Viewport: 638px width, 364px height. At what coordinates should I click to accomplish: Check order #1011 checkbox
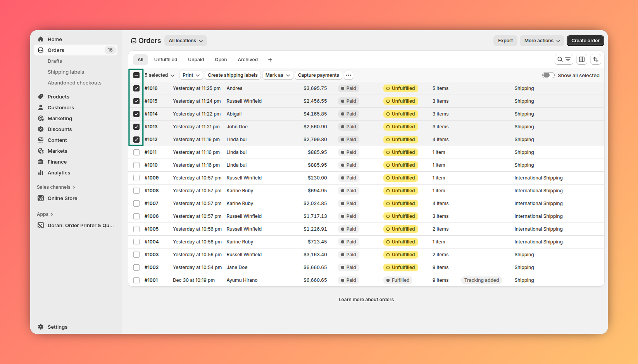[136, 152]
